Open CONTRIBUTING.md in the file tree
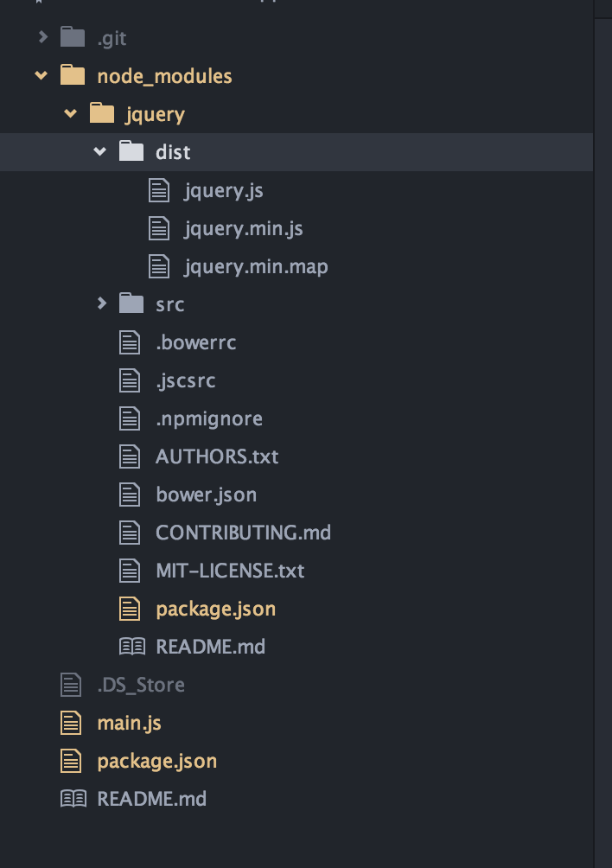This screenshot has width=612, height=868. point(243,533)
